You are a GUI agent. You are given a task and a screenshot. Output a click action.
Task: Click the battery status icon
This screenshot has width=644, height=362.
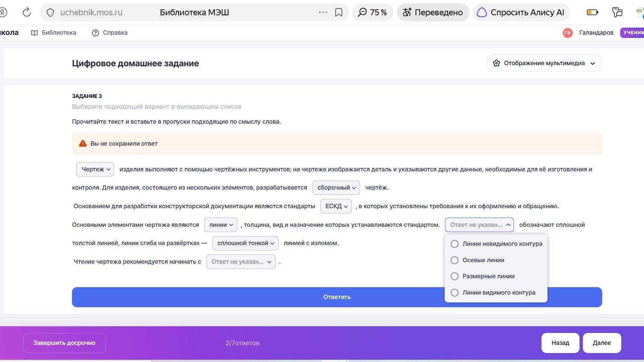(592, 12)
